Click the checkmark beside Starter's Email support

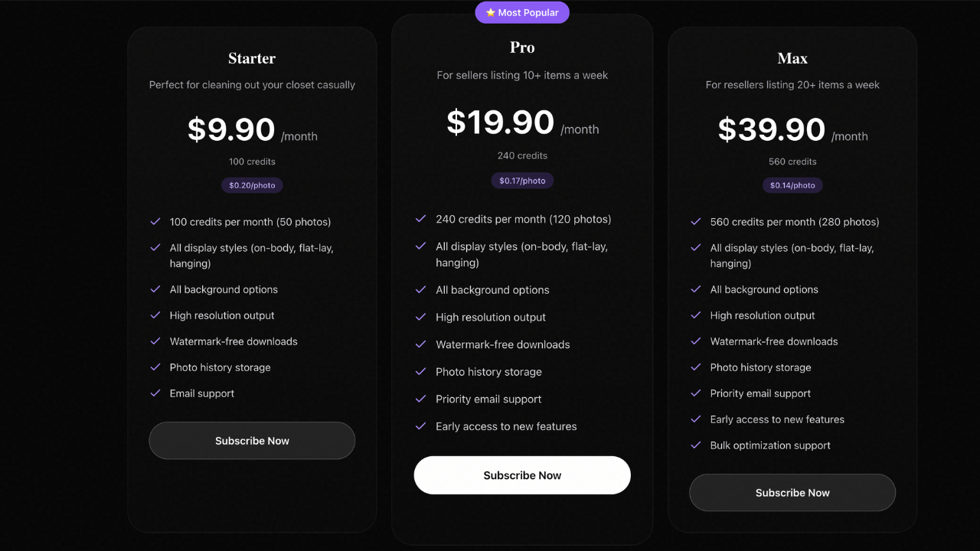tap(156, 393)
